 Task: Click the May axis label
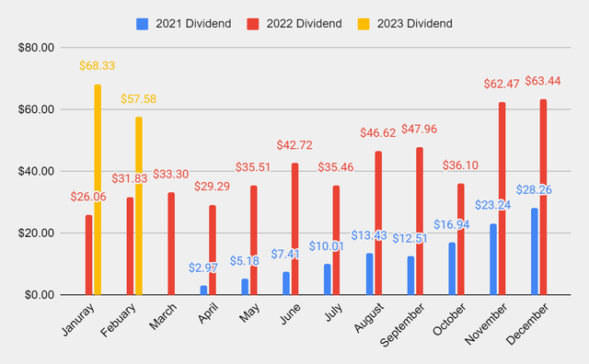[x=249, y=313]
